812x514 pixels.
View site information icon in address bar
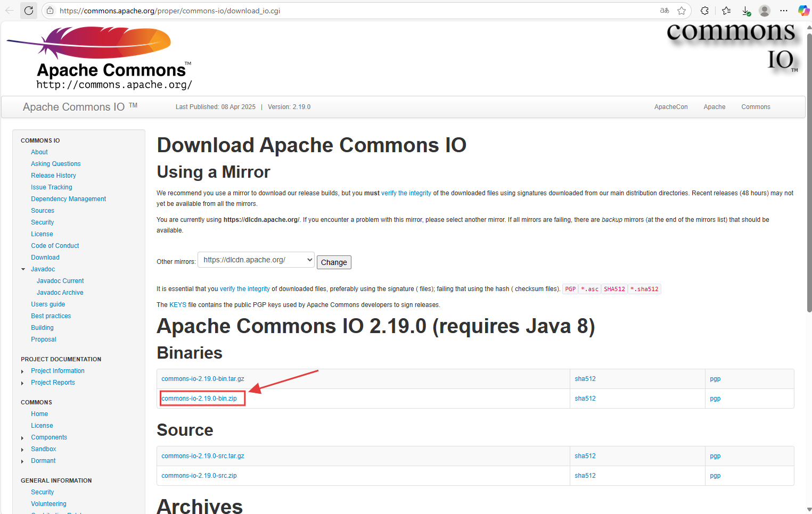50,10
